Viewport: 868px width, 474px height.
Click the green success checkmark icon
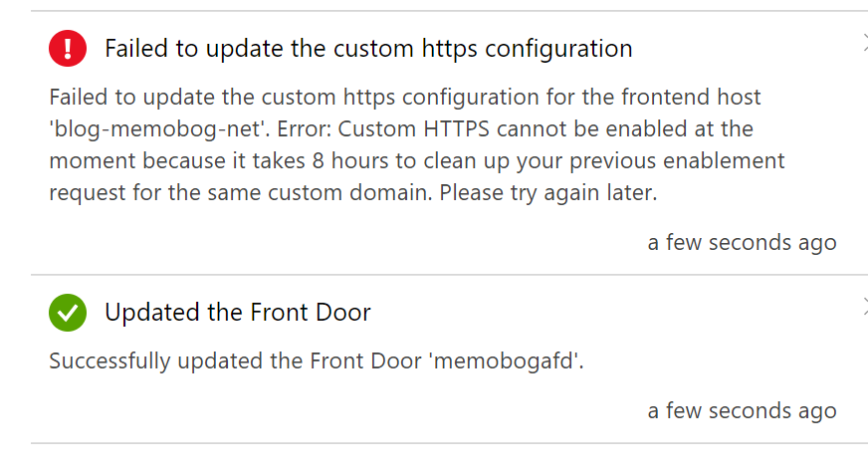(x=68, y=313)
